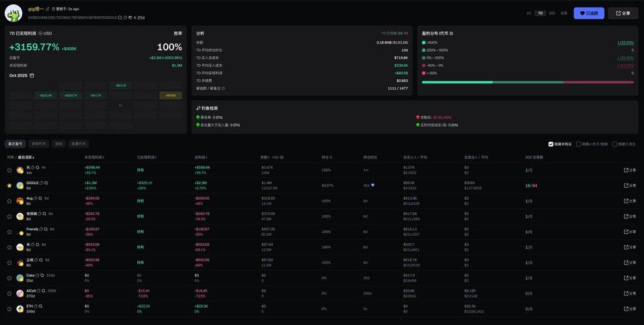Click the profit distribution progress bar
Screen dimensions: 644x325
tap(527, 82)
